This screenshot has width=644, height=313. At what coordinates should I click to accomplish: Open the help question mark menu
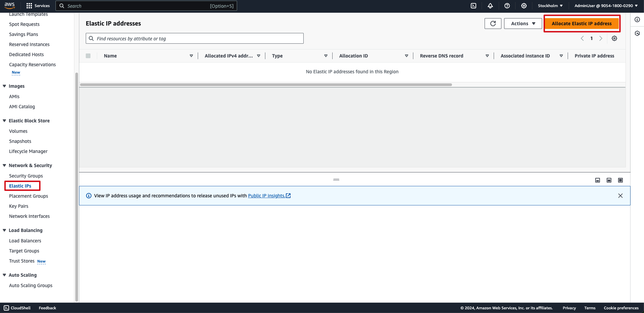pyautogui.click(x=507, y=6)
